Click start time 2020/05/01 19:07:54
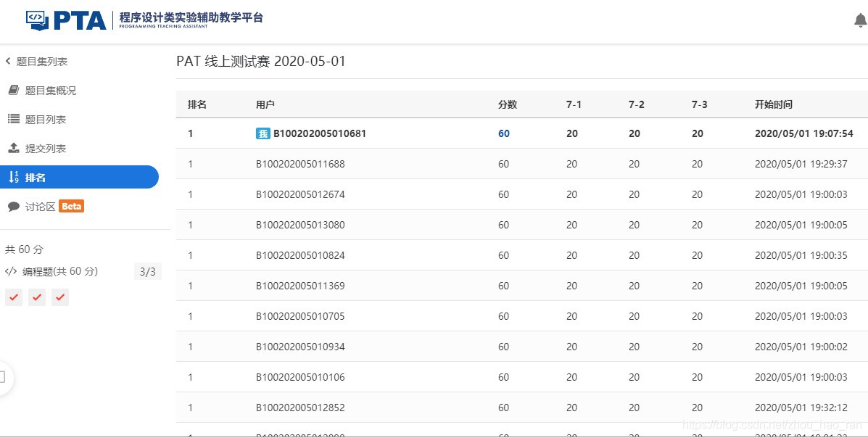 pos(803,133)
